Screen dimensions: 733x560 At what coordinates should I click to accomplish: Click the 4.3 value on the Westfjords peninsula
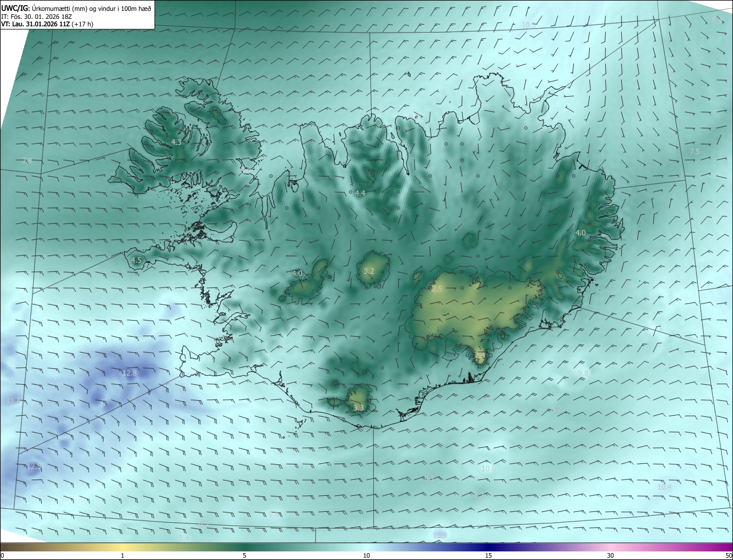click(176, 142)
